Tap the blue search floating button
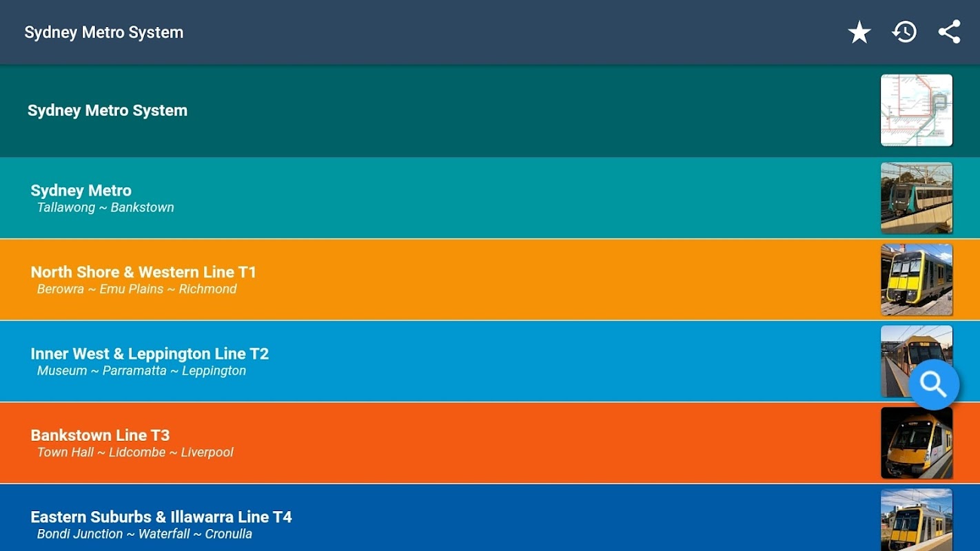This screenshot has height=551, width=980. point(934,385)
